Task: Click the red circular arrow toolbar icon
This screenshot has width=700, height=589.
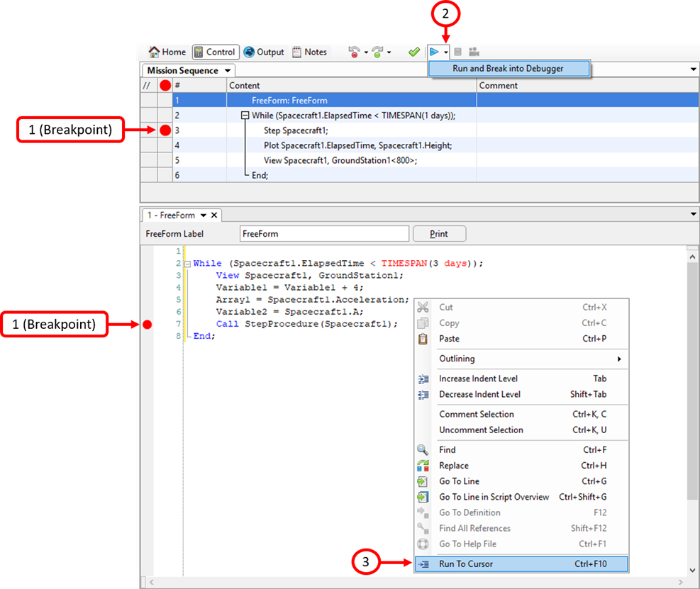Action: click(x=353, y=51)
